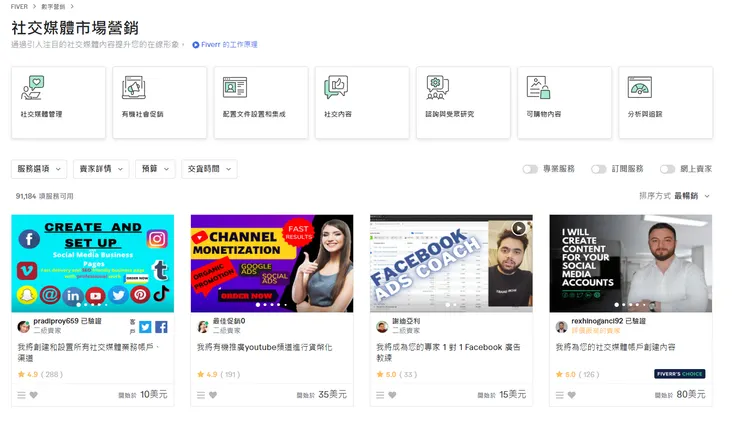Open the 有機社會促銷 megaphone icon

tap(134, 87)
